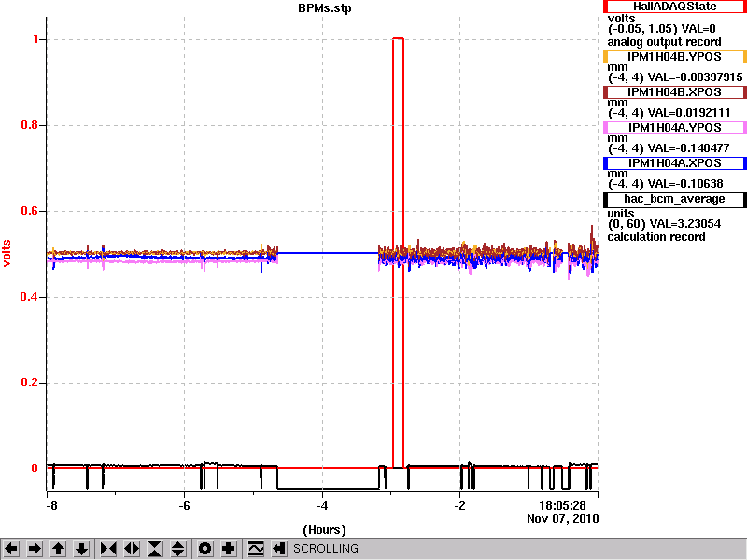
Task: Click the red pulse top at value 1
Action: [399, 38]
